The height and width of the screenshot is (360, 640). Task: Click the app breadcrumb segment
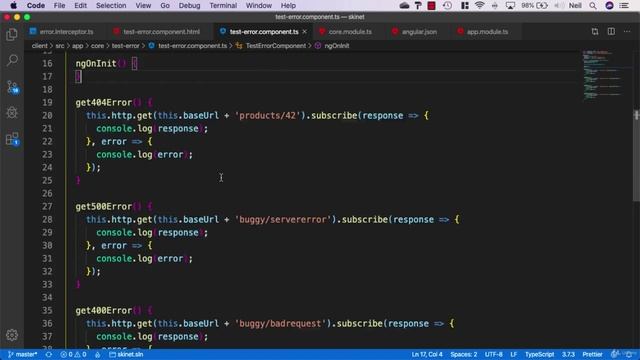click(x=78, y=46)
